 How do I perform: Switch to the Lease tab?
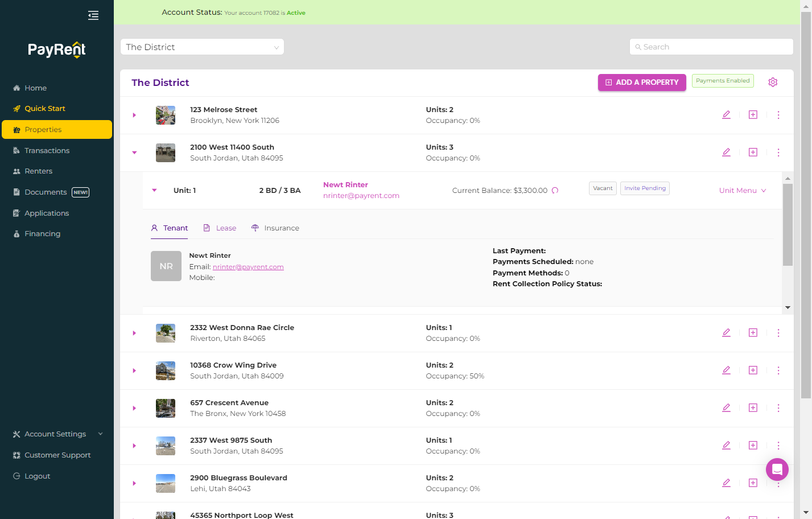pos(220,228)
